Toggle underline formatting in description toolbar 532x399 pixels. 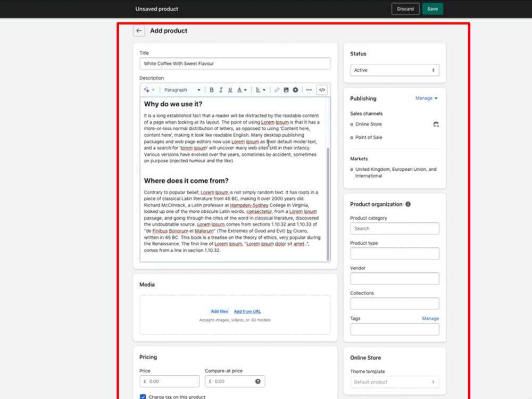tap(230, 90)
